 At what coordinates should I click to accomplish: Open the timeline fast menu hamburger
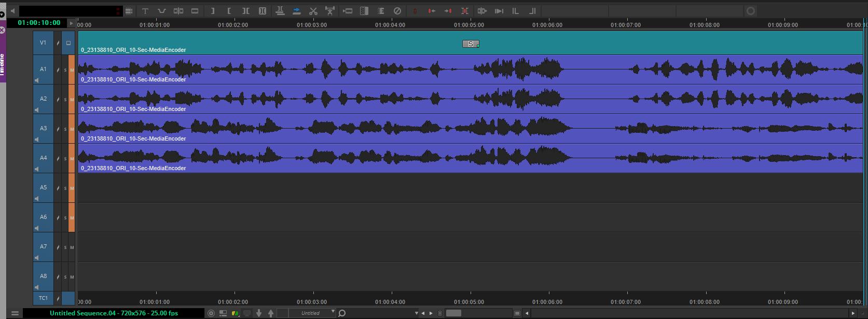15,313
